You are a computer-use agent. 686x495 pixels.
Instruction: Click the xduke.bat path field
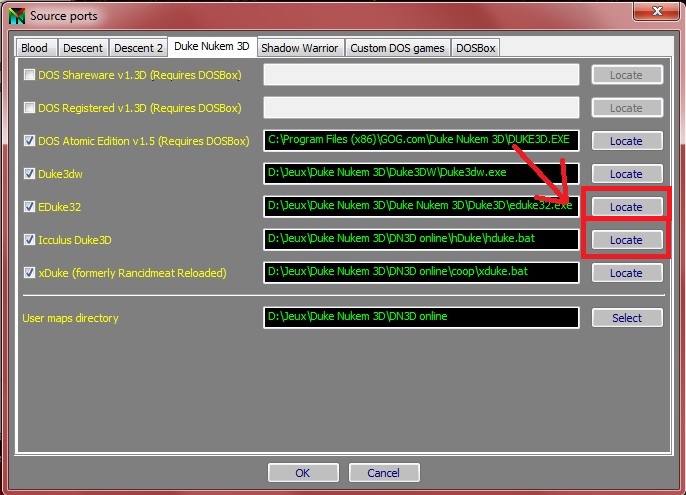pyautogui.click(x=421, y=273)
